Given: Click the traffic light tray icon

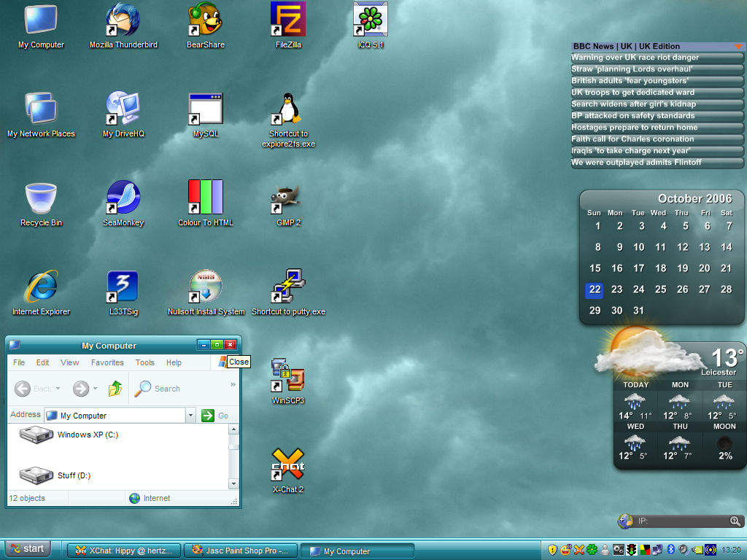Looking at the screenshot, I should coord(632,550).
